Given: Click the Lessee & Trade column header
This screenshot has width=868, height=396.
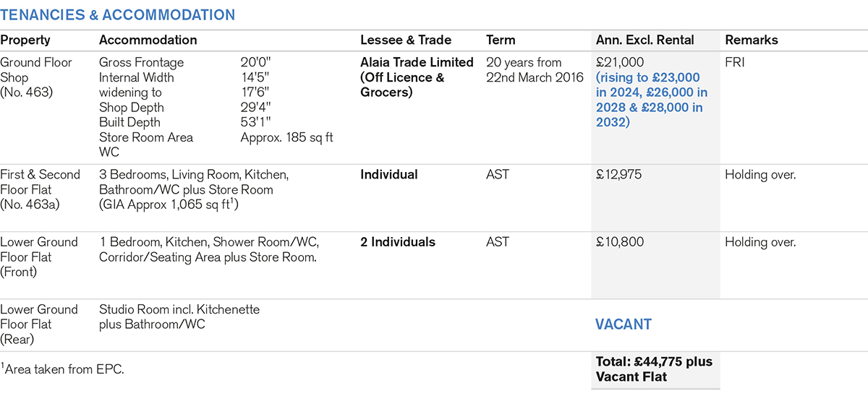Looking at the screenshot, I should (406, 40).
